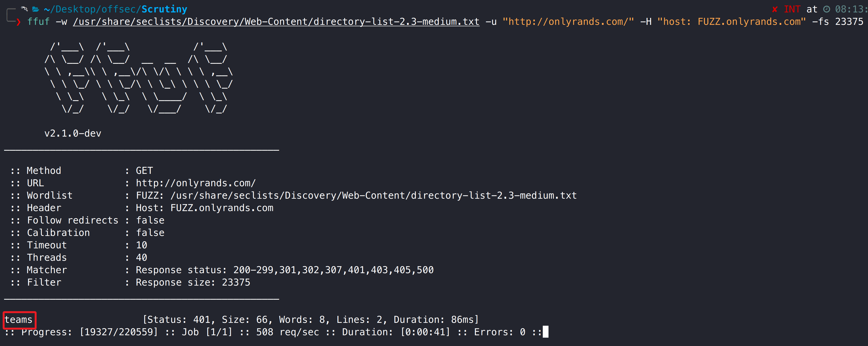
Task: Click the "ffuf" command word
Action: click(x=38, y=22)
